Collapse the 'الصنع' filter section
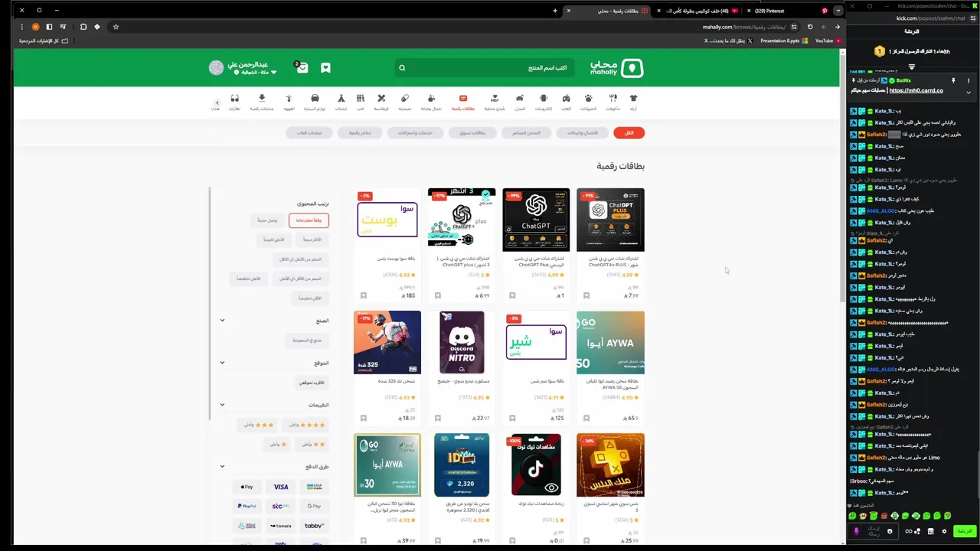Image resolution: width=980 pixels, height=551 pixels. click(222, 321)
